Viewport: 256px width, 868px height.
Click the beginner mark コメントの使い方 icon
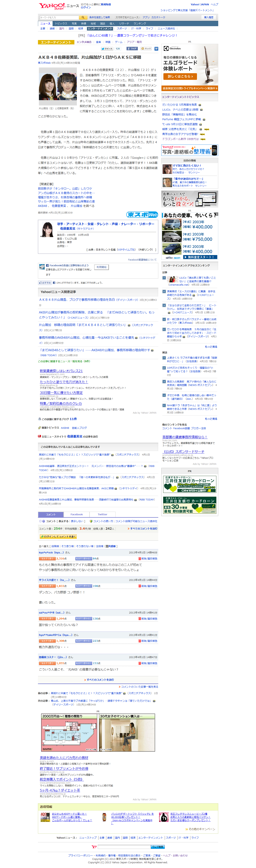[x=91, y=521]
